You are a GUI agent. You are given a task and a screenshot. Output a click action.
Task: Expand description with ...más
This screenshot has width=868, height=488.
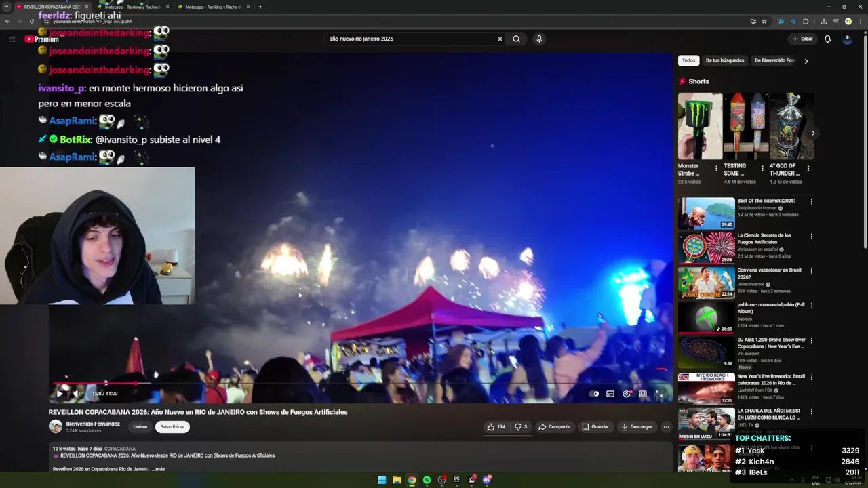tap(158, 469)
